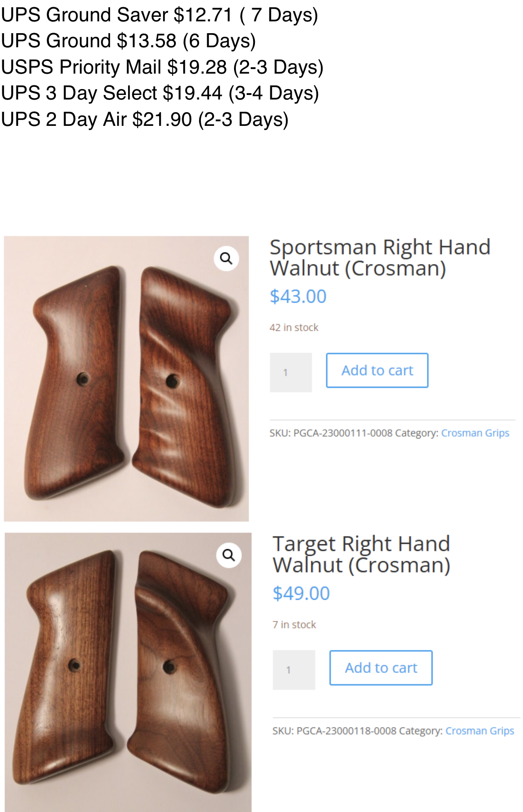Click the magnifier icon on Sportsman grips image

coord(226,259)
